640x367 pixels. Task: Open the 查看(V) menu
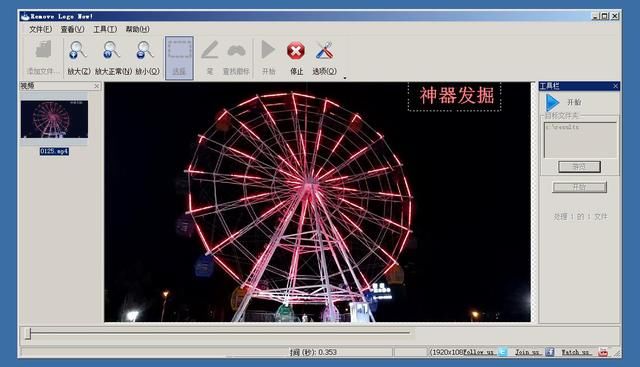pos(72,29)
